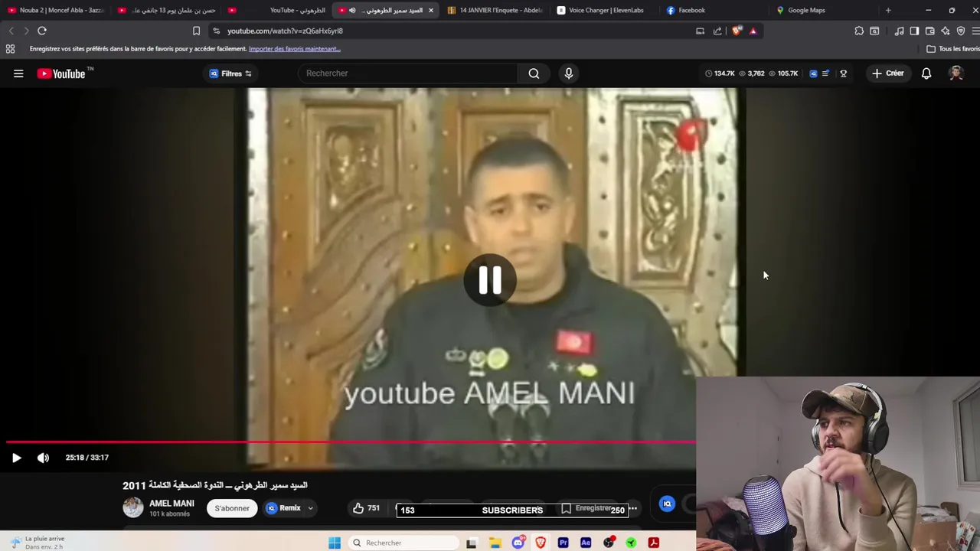Open the weather widget La pluie arrive
Image resolution: width=980 pixels, height=551 pixels.
pyautogui.click(x=37, y=543)
